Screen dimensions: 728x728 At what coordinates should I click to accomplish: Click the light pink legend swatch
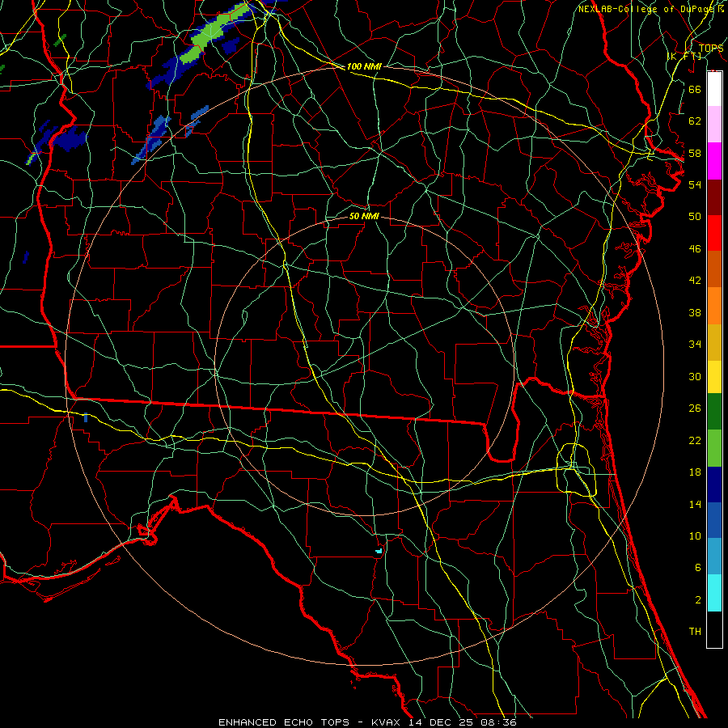pos(714,125)
